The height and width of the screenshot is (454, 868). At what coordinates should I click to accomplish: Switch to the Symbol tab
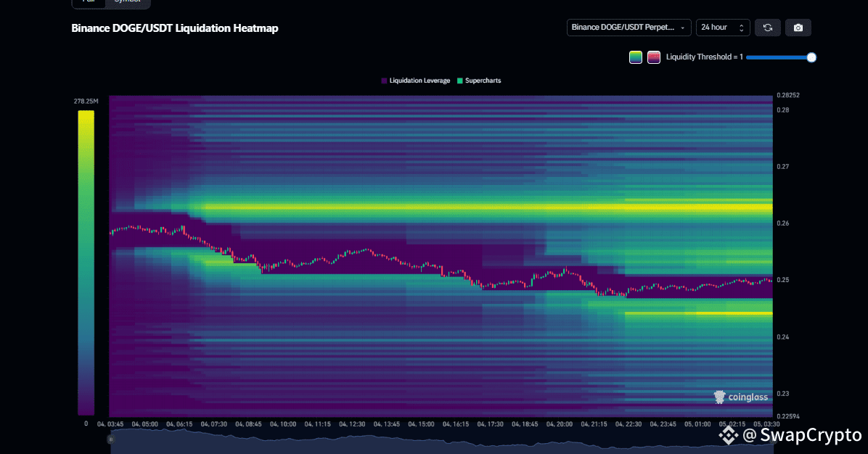point(127,2)
